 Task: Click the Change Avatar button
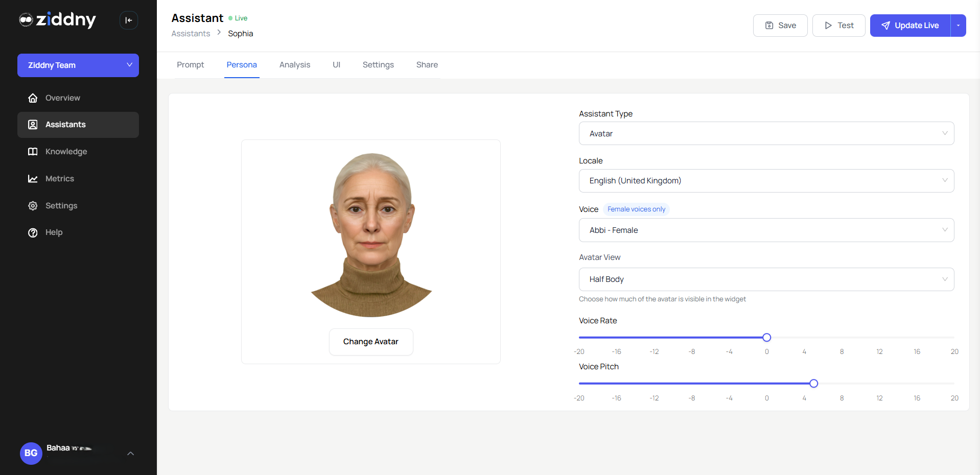370,341
